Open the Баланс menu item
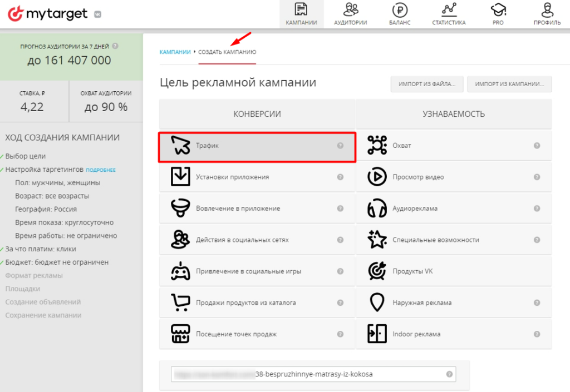570x392 pixels. click(x=400, y=14)
